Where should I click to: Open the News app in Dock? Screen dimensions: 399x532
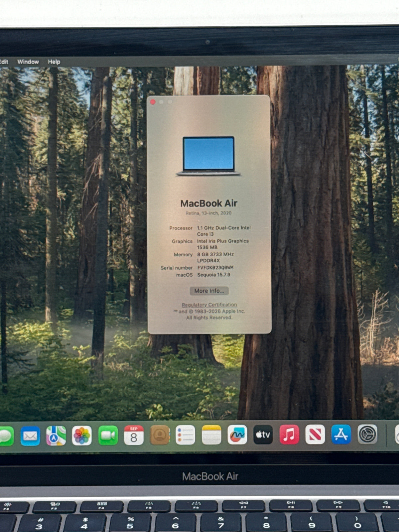[315, 434]
